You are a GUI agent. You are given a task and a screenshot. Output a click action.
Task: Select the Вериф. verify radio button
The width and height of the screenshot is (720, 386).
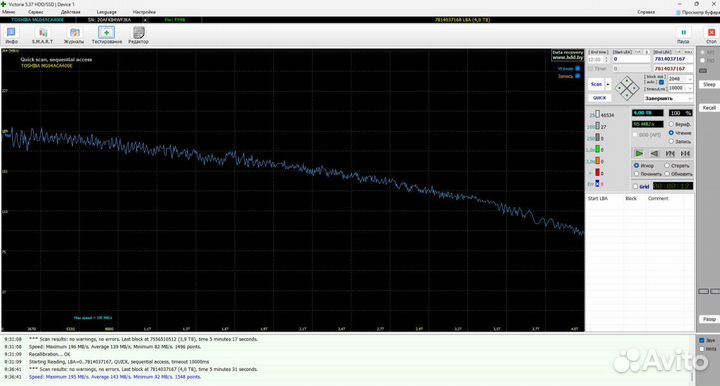671,124
